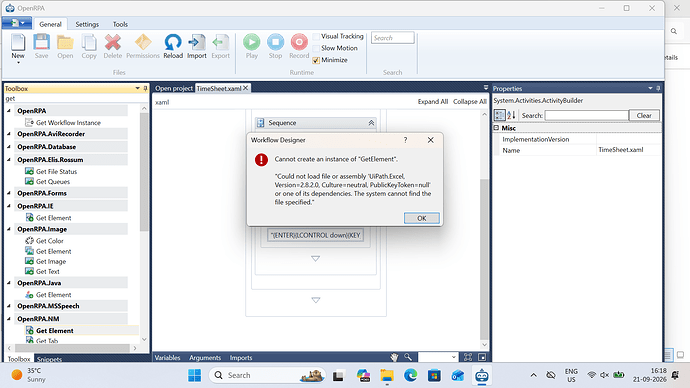Viewport: 690px width, 388px height.
Task: Click the categorized properties view icon
Action: click(499, 115)
